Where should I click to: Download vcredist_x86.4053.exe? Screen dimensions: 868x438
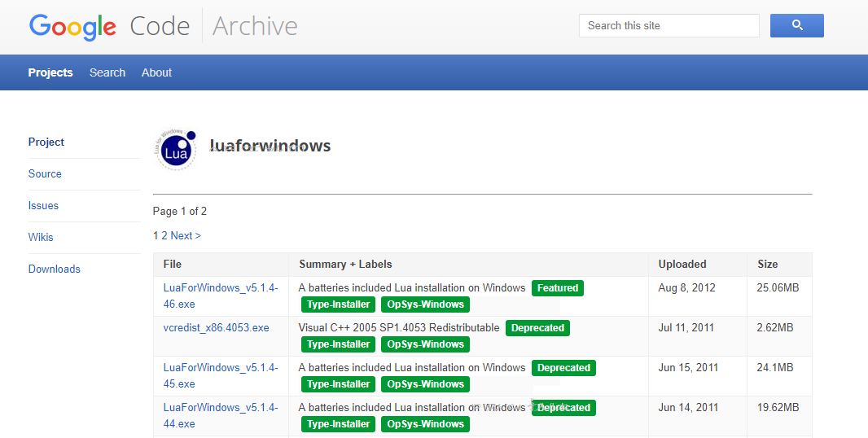[x=216, y=328]
